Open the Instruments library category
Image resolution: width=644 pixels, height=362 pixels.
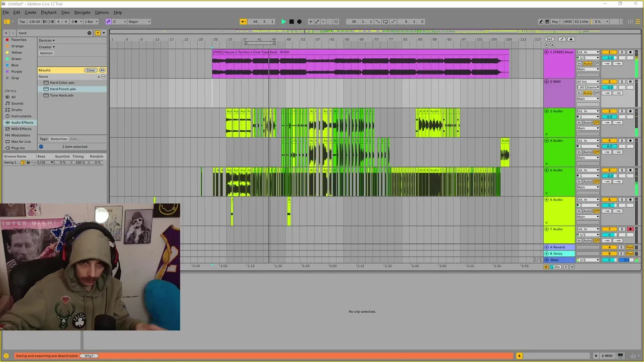(21, 116)
